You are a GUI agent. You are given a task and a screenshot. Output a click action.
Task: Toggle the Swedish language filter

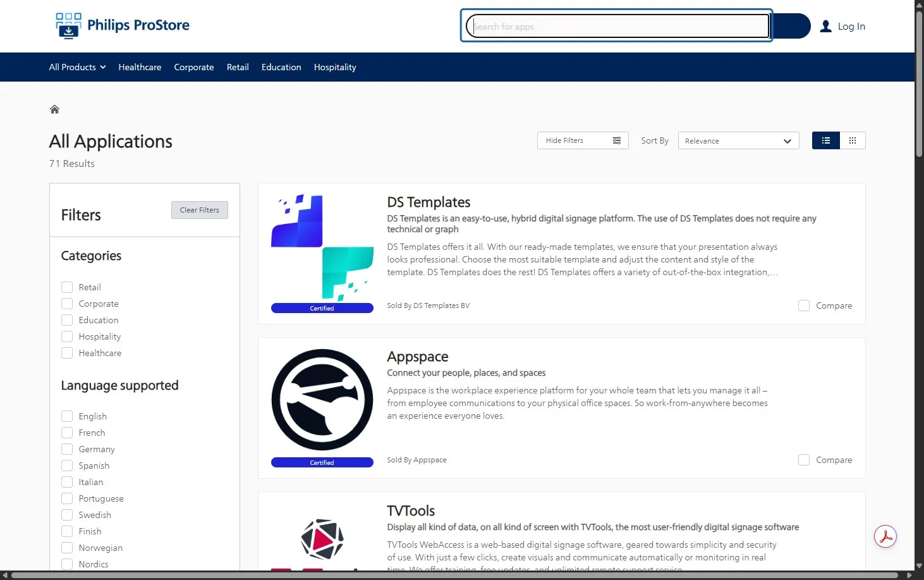tap(67, 515)
